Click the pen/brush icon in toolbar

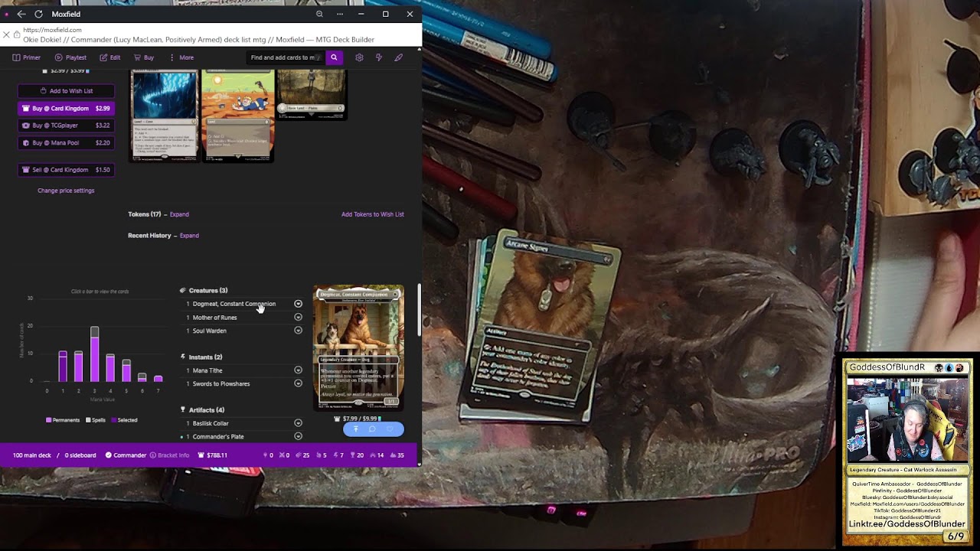pos(399,57)
